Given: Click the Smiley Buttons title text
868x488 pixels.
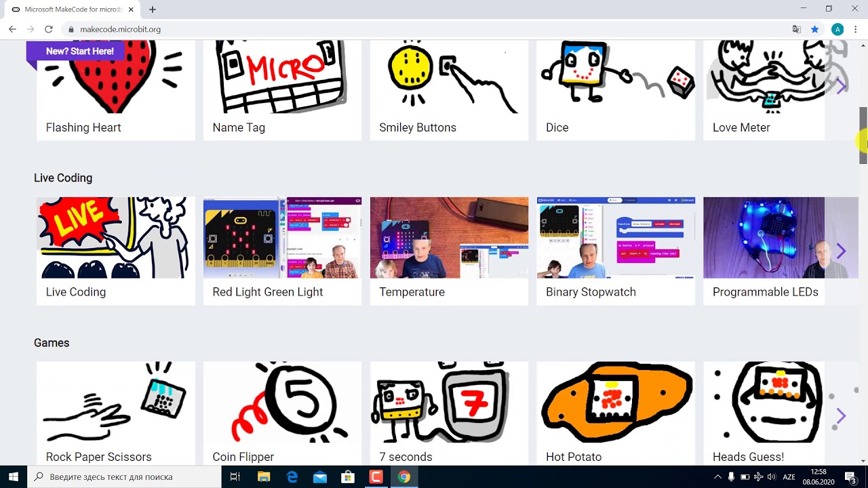Looking at the screenshot, I should coord(418,127).
